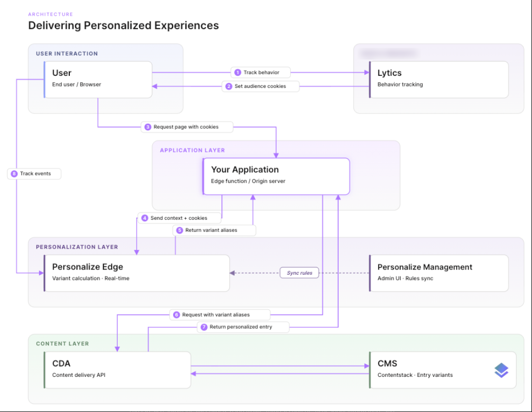532x412 pixels.
Task: Click the "APPLICATION LAYER" section label
Action: (192, 150)
